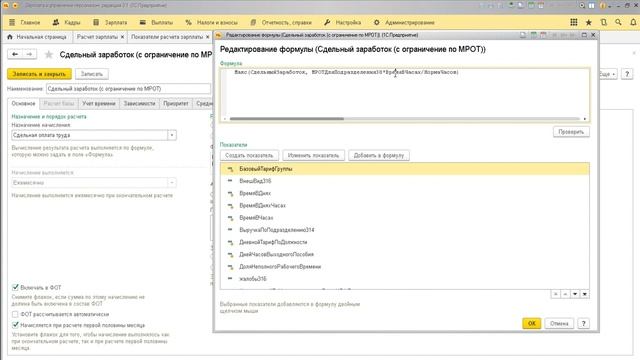Jump to list top with first arrow button
The width and height of the screenshot is (640, 360).
point(555,294)
